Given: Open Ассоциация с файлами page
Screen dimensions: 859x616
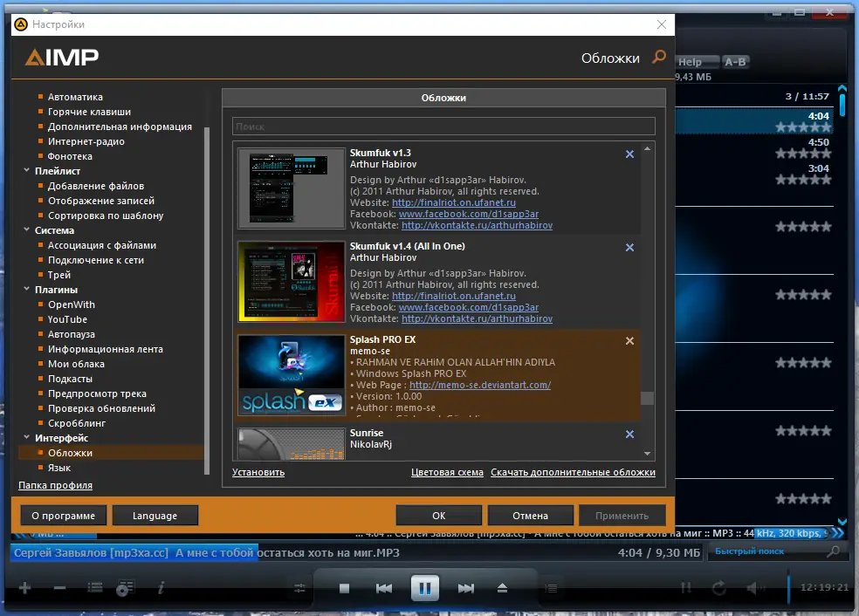Looking at the screenshot, I should click(102, 245).
